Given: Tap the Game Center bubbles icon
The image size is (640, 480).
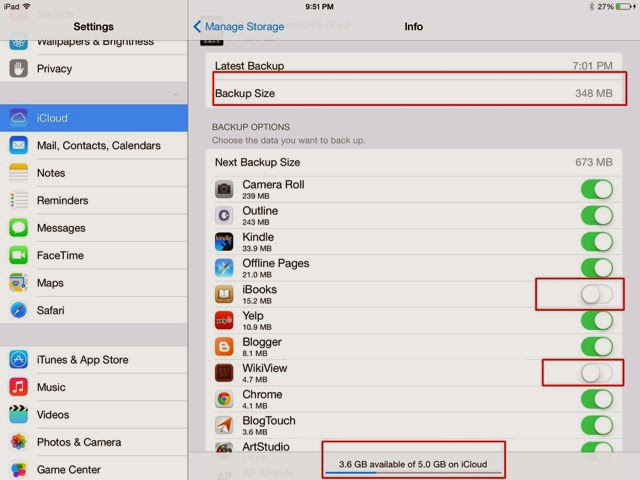Looking at the screenshot, I should [19, 469].
